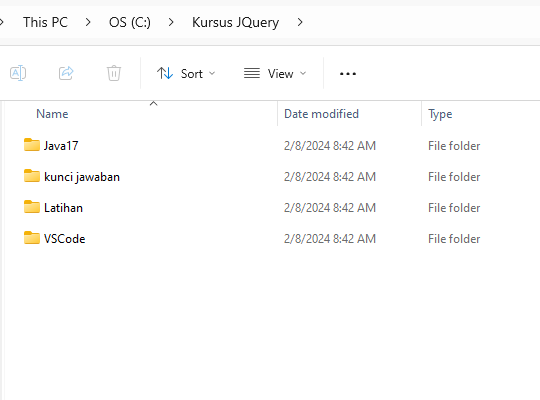Select the Latihan folder date modified cell

[x=330, y=208]
